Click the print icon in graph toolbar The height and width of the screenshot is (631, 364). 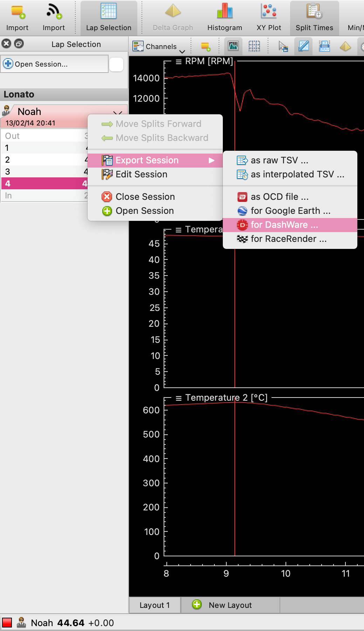click(324, 46)
